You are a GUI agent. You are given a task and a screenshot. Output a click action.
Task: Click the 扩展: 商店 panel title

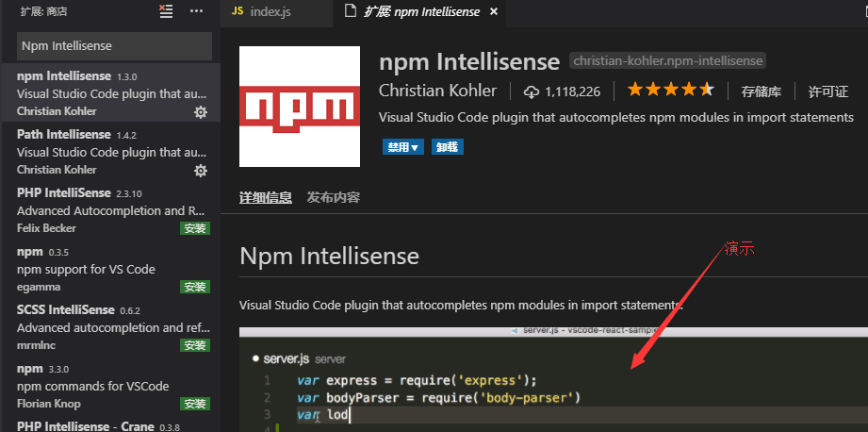pyautogui.click(x=43, y=11)
